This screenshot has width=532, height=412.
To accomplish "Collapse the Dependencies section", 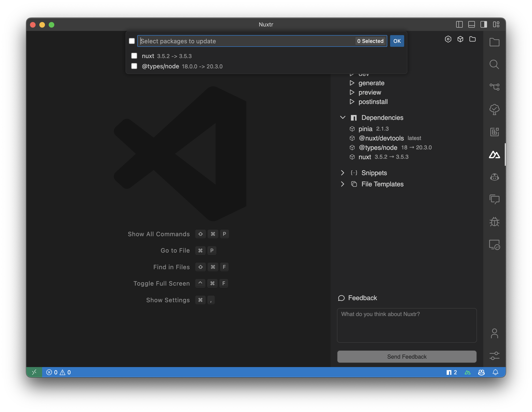I will coord(343,117).
